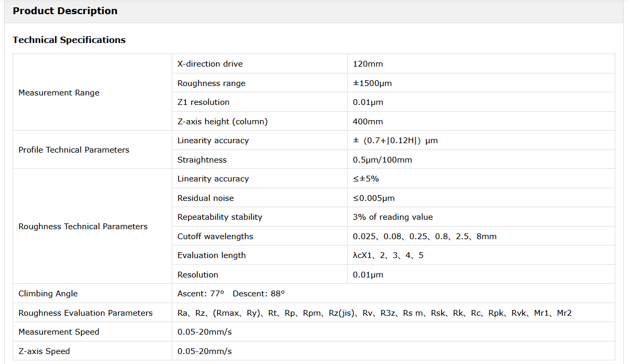This screenshot has height=364, width=628.
Task: Click the Product Description header
Action: (65, 11)
